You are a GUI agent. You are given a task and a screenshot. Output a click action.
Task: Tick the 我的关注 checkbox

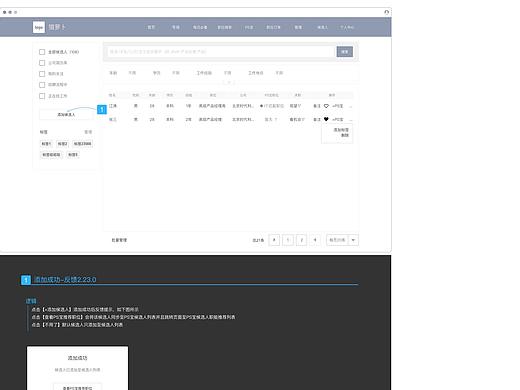click(x=42, y=74)
